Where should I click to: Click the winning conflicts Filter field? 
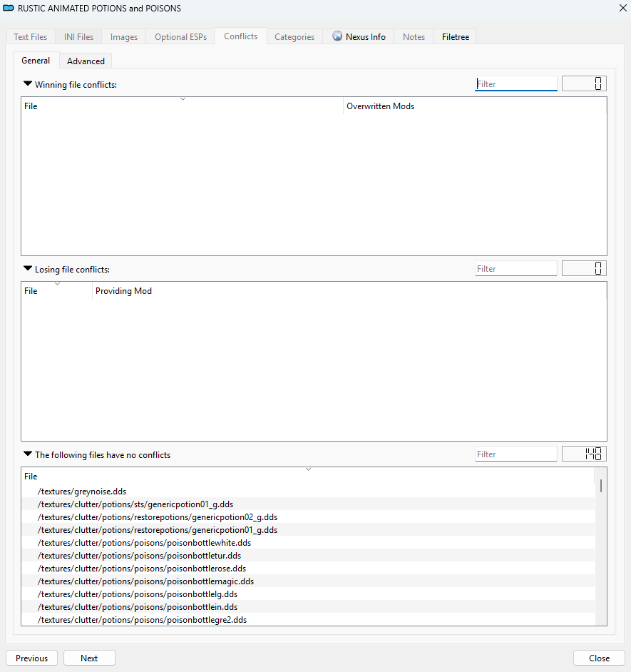tap(515, 84)
